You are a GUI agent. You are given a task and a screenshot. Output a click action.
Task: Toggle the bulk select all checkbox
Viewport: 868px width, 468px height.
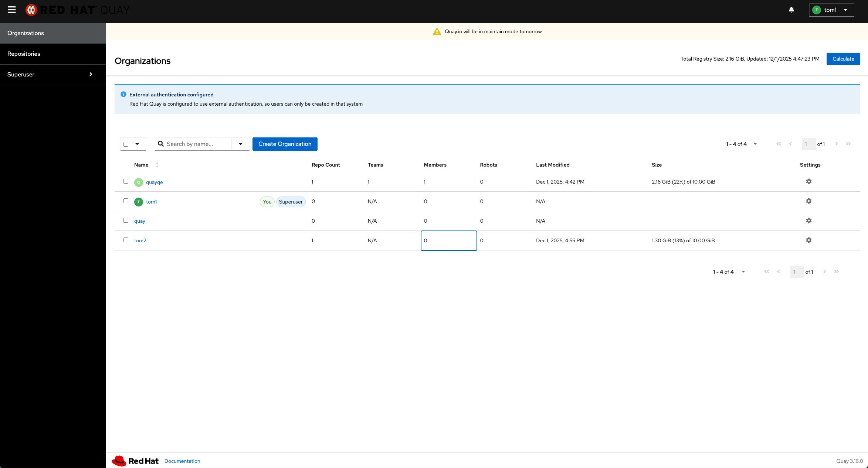[126, 144]
